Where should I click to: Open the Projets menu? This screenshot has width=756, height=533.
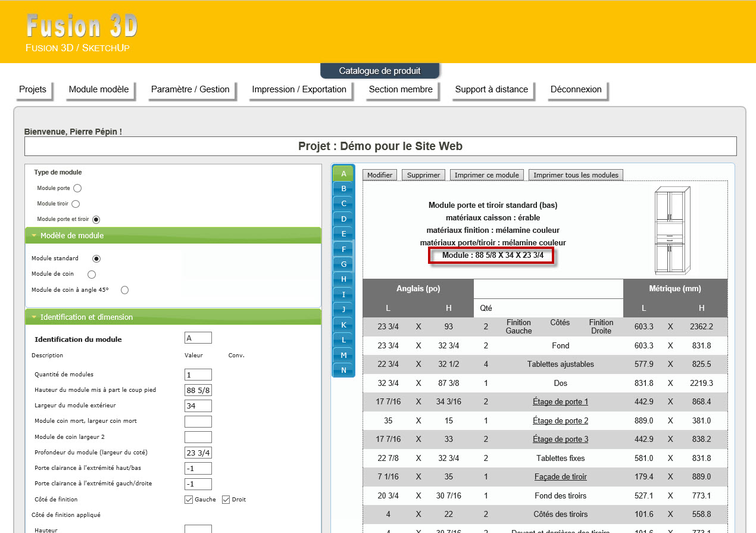(x=33, y=89)
